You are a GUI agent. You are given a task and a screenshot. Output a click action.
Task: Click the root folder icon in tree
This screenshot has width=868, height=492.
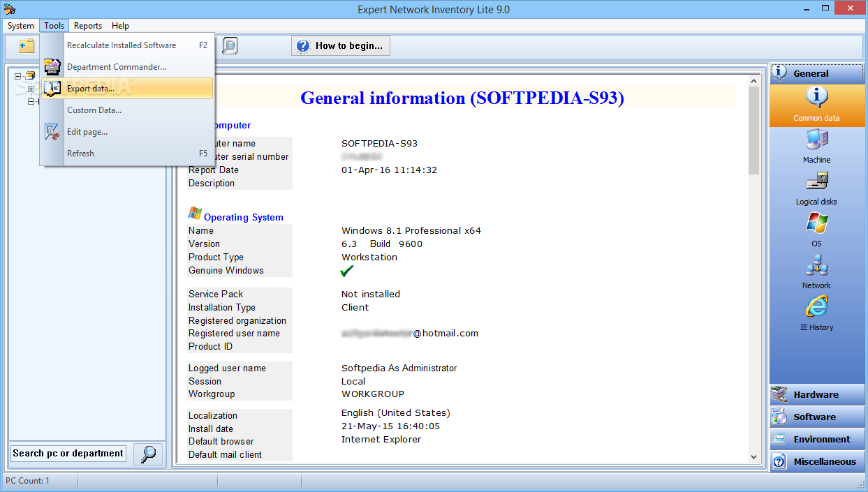[30, 75]
